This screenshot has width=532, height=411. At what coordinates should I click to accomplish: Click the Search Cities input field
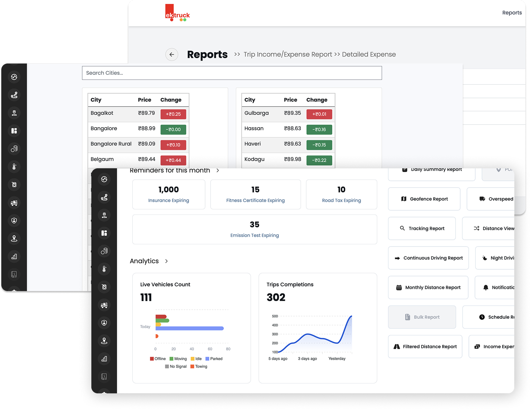(x=232, y=73)
